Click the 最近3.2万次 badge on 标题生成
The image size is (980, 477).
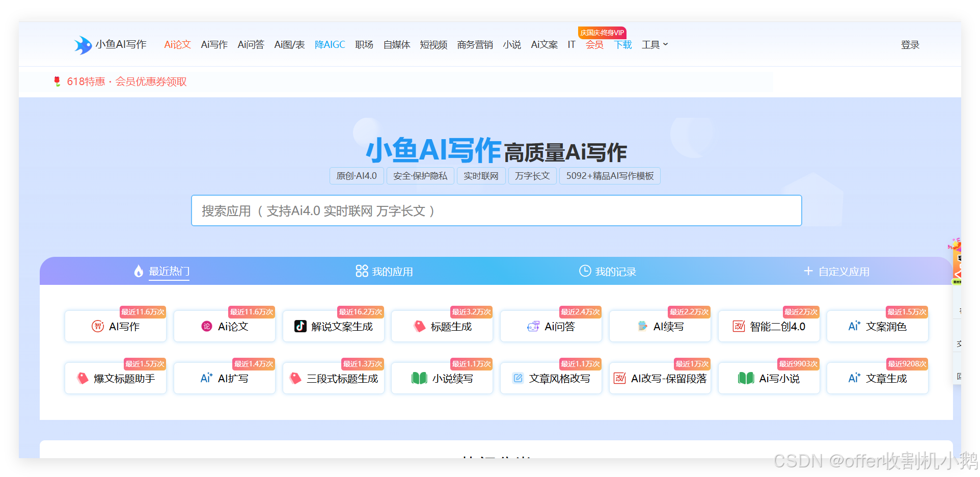pyautogui.click(x=472, y=312)
